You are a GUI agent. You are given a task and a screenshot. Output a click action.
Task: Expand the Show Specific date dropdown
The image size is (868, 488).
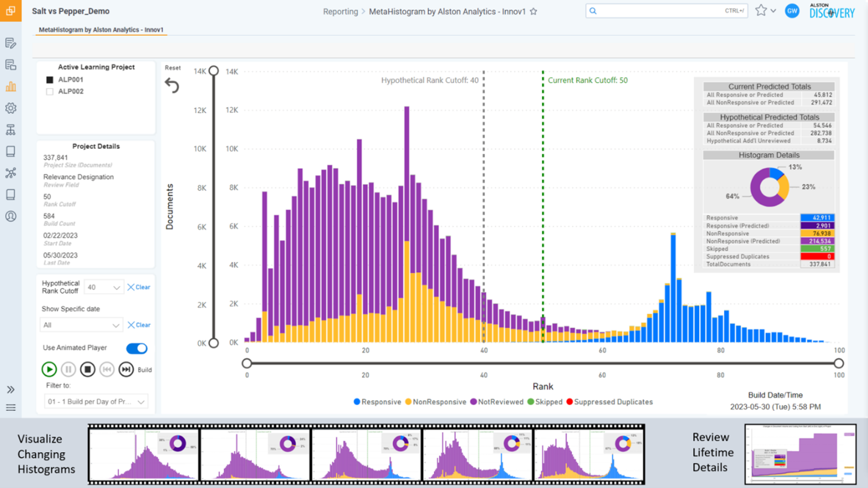(x=81, y=325)
